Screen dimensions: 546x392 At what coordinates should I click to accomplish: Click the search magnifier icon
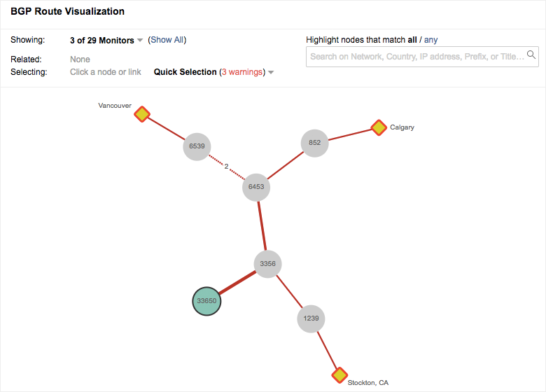(531, 55)
